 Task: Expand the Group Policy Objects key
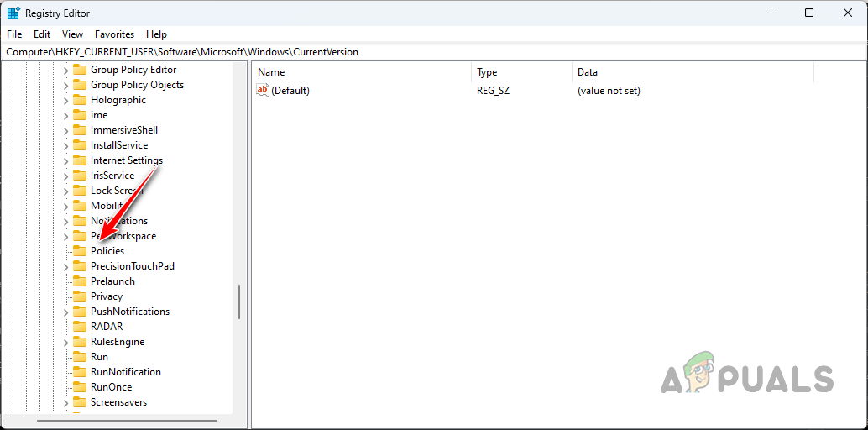65,86
